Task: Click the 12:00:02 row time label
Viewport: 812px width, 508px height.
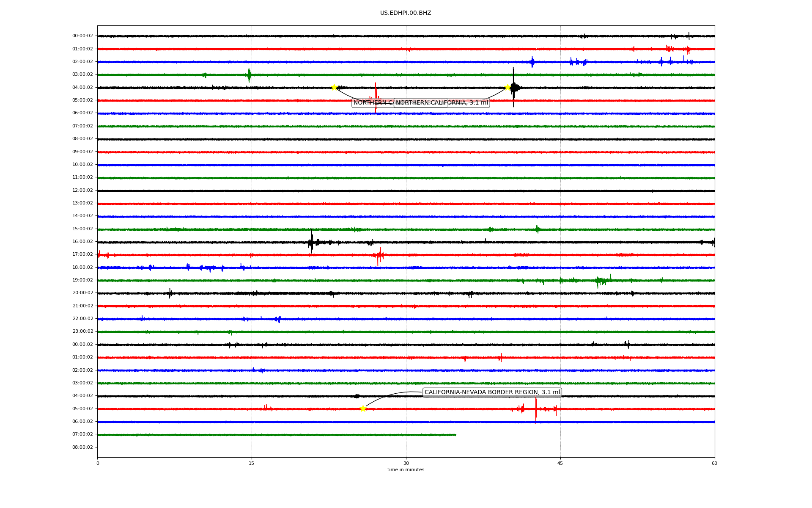Action: pyautogui.click(x=82, y=190)
